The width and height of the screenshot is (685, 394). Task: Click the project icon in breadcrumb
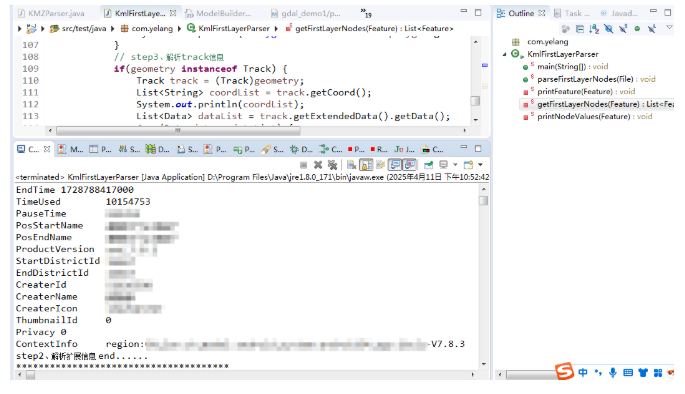[31, 28]
